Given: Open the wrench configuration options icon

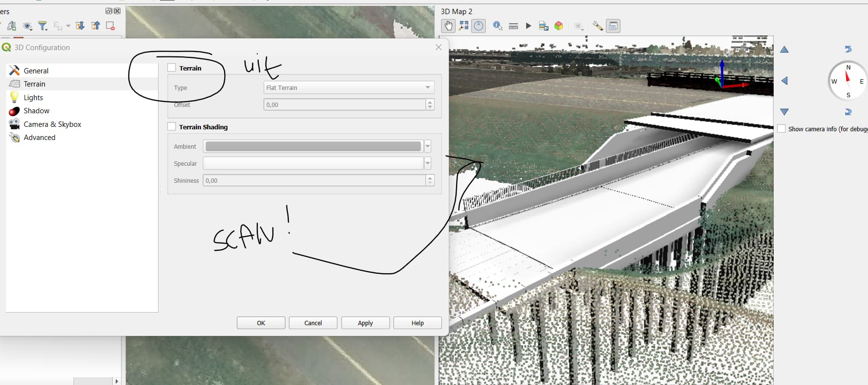Looking at the screenshot, I should coord(598,26).
